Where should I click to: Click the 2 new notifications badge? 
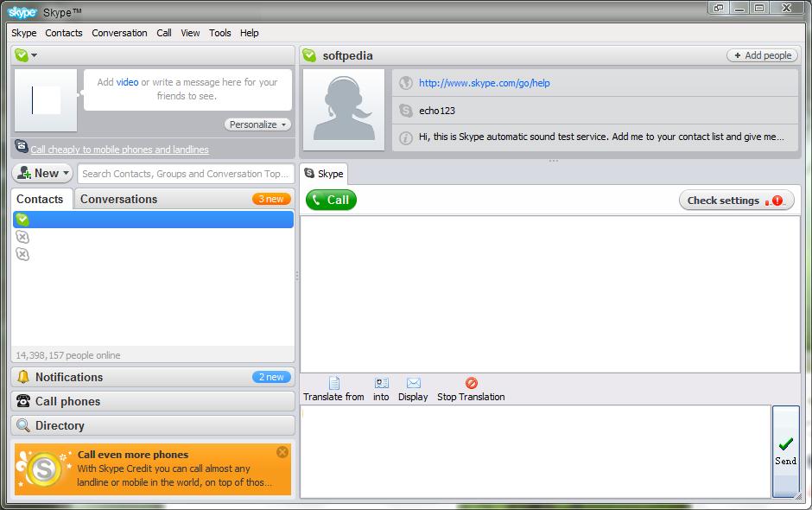point(271,377)
